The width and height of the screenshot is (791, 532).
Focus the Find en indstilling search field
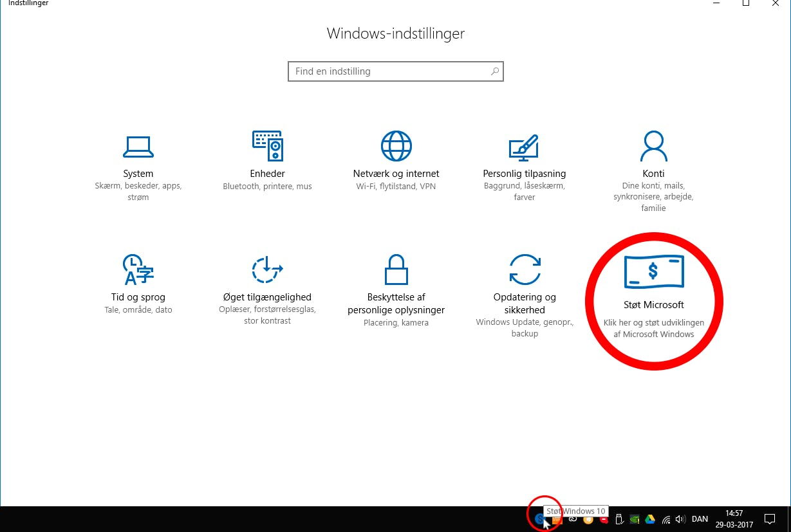pyautogui.click(x=395, y=71)
